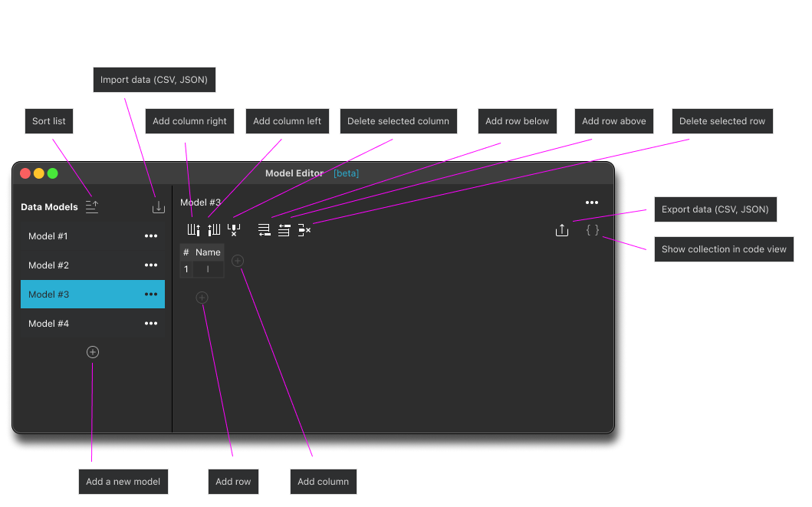Screen dimensions: 812x507
Task: Click the Import data download icon
Action: pos(159,207)
